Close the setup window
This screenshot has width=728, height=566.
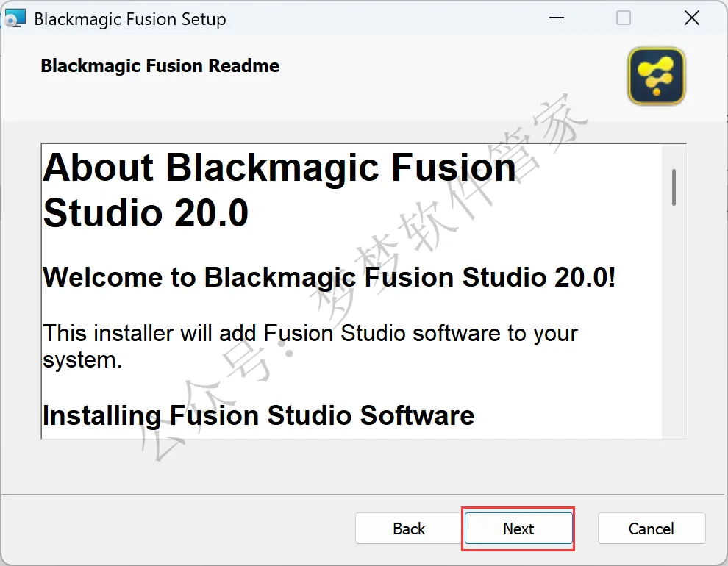pyautogui.click(x=692, y=18)
